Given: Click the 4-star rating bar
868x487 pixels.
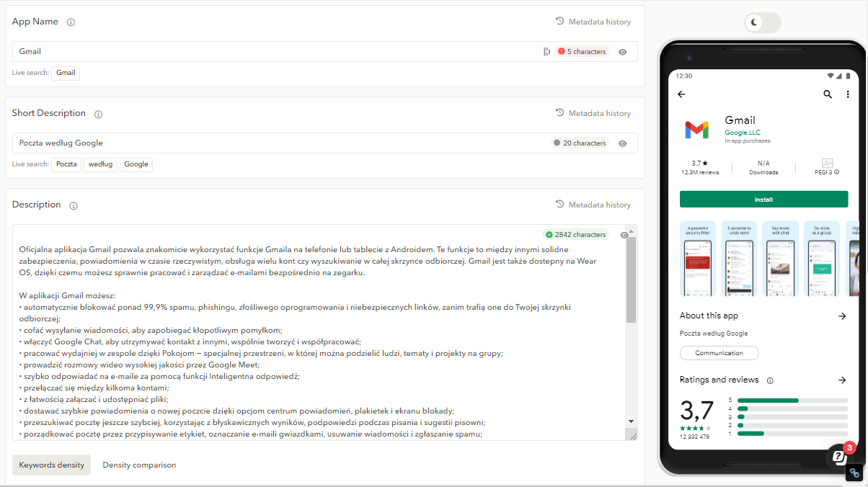Looking at the screenshot, I should tap(792, 408).
